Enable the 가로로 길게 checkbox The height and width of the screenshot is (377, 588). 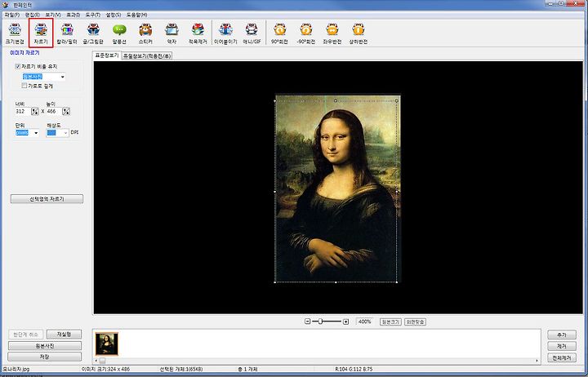click(24, 86)
